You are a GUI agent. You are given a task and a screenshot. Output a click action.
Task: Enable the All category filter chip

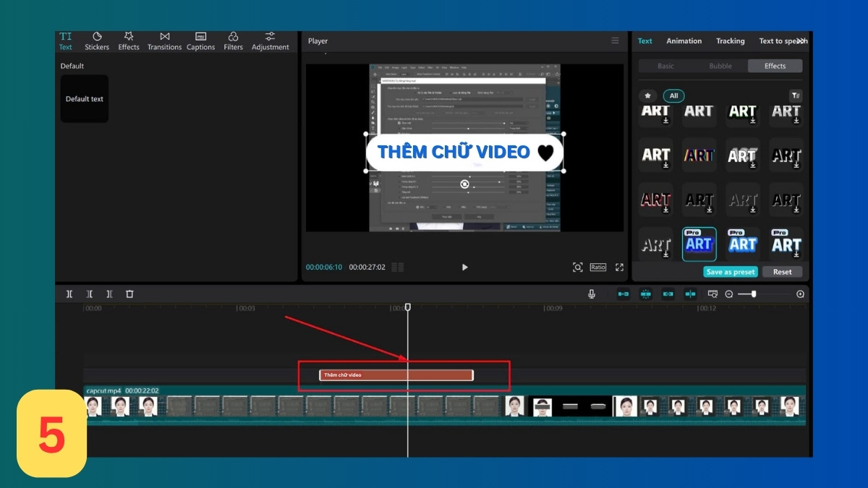[673, 95]
